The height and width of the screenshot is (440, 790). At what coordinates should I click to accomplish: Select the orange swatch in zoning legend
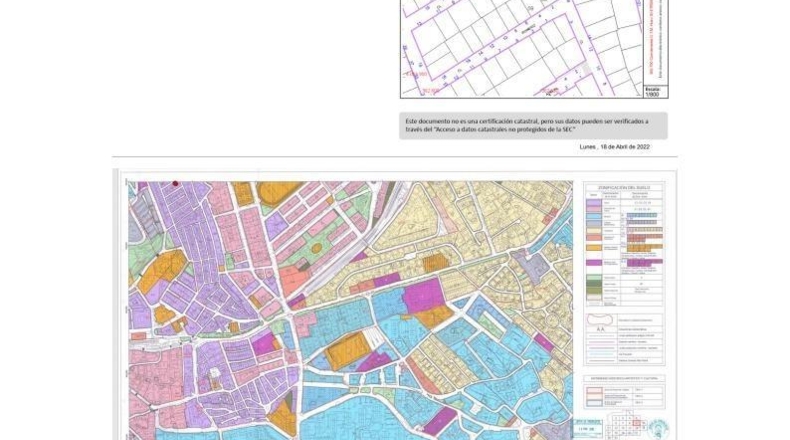[594, 248]
